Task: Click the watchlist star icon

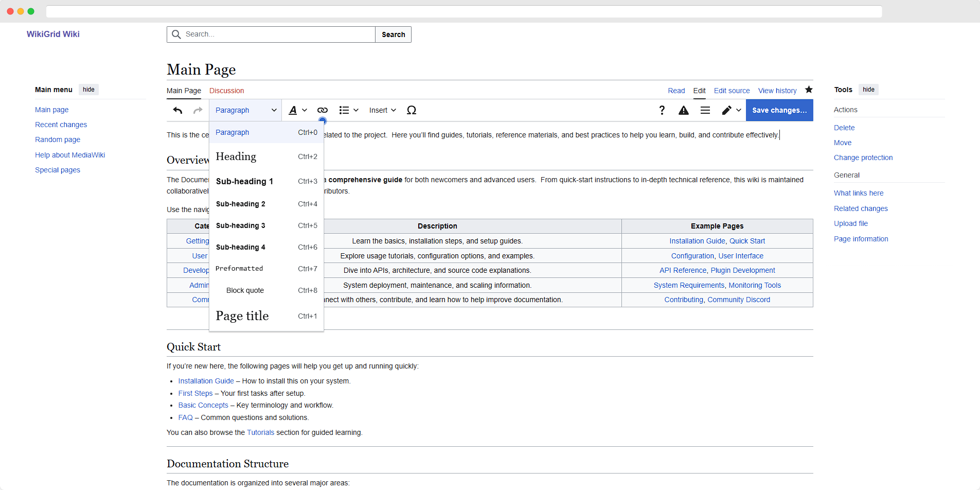Action: coord(809,90)
